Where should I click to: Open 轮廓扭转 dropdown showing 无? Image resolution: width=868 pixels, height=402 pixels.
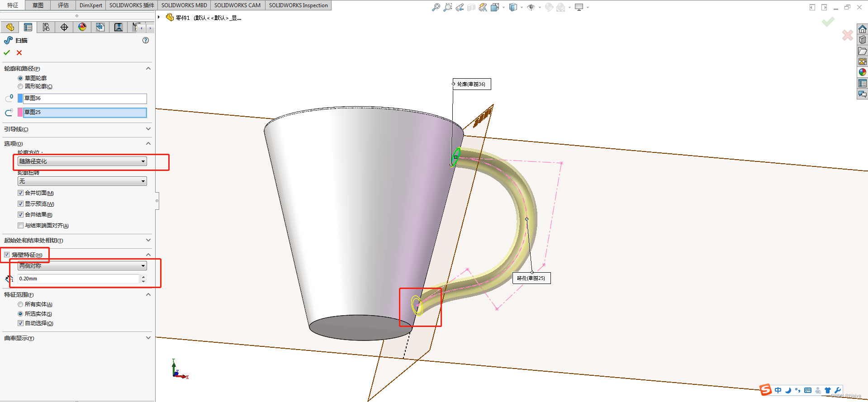tap(82, 181)
